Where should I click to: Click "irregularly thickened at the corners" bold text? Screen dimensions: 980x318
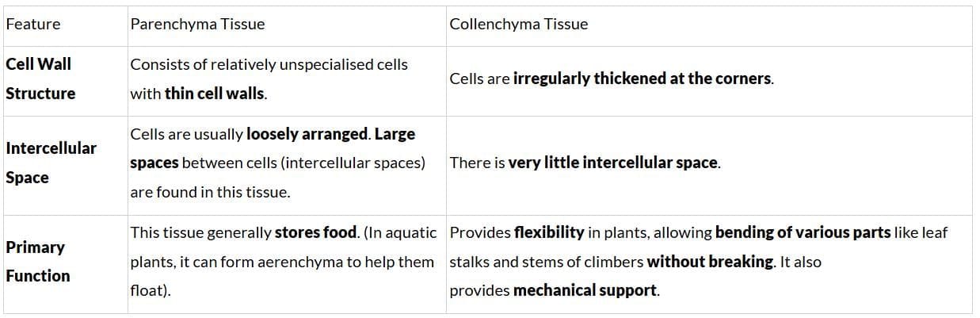642,79
